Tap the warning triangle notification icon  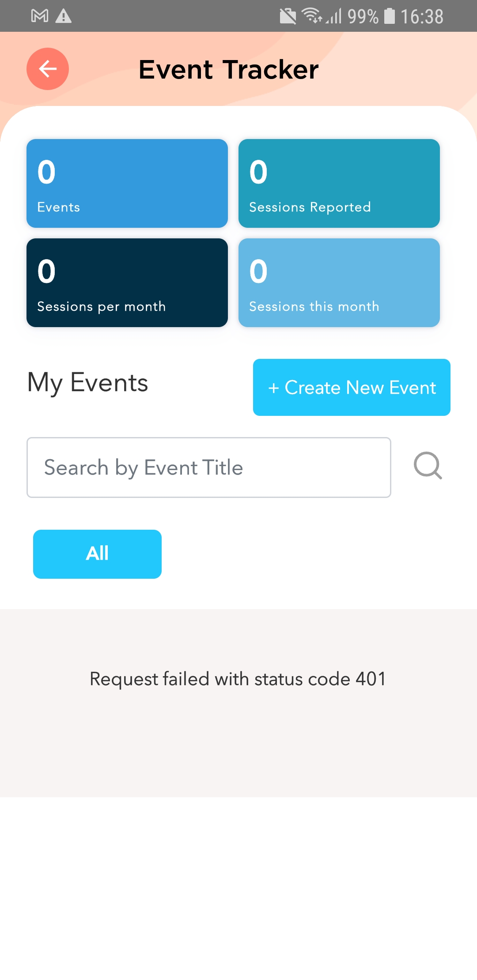coord(64,16)
